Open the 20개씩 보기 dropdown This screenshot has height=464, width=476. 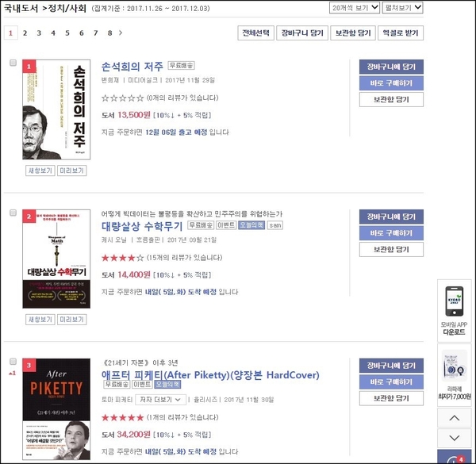355,8
